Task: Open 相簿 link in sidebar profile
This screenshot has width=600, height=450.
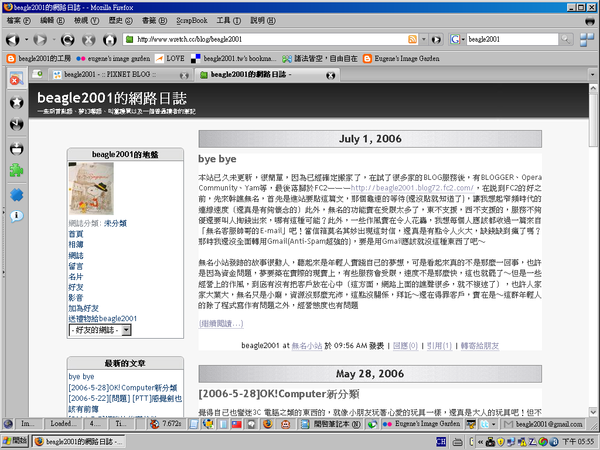Action: pos(76,245)
